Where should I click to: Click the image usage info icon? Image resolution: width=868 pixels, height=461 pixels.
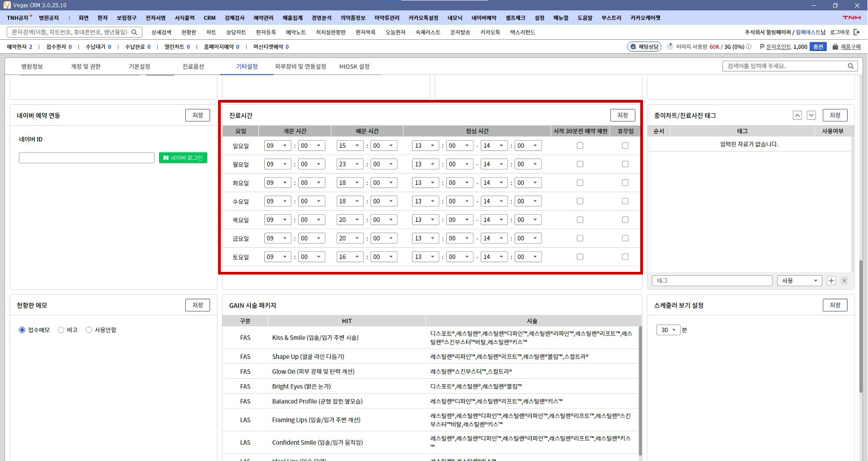(749, 47)
